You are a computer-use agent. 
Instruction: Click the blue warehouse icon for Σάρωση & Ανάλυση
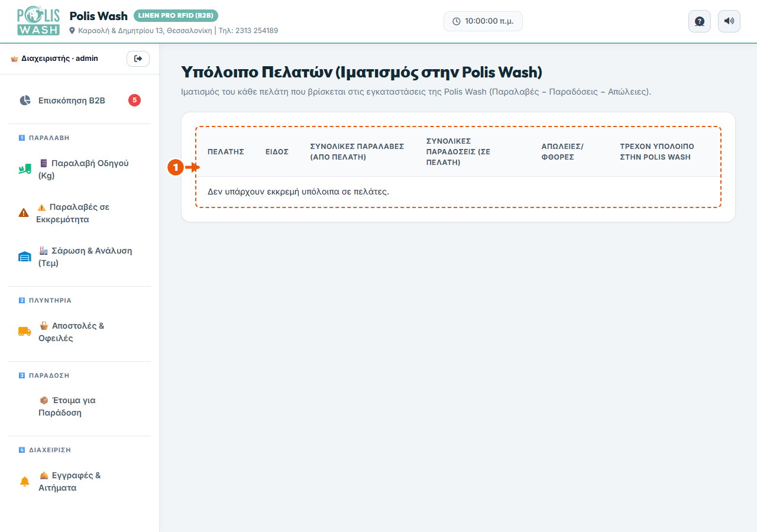pyautogui.click(x=24, y=257)
